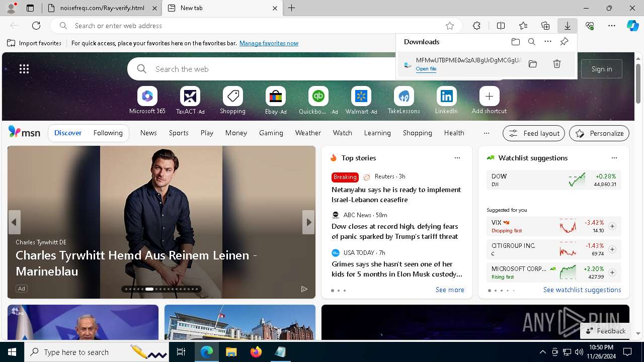The width and height of the screenshot is (644, 362).
Task: Add Microsoft Corp to watchlist
Action: click(612, 273)
